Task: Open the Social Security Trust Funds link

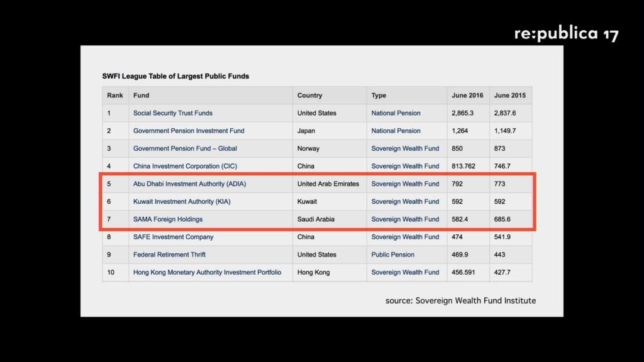Action: [172, 113]
